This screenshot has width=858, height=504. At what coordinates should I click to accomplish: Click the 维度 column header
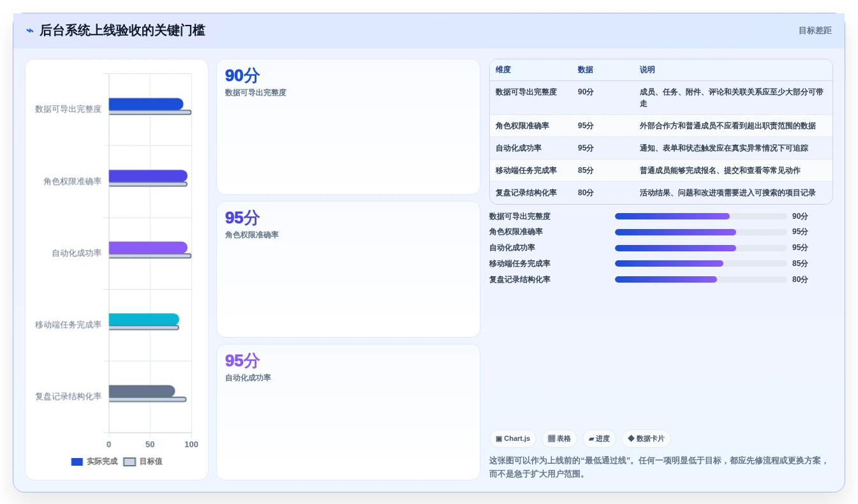tap(503, 70)
